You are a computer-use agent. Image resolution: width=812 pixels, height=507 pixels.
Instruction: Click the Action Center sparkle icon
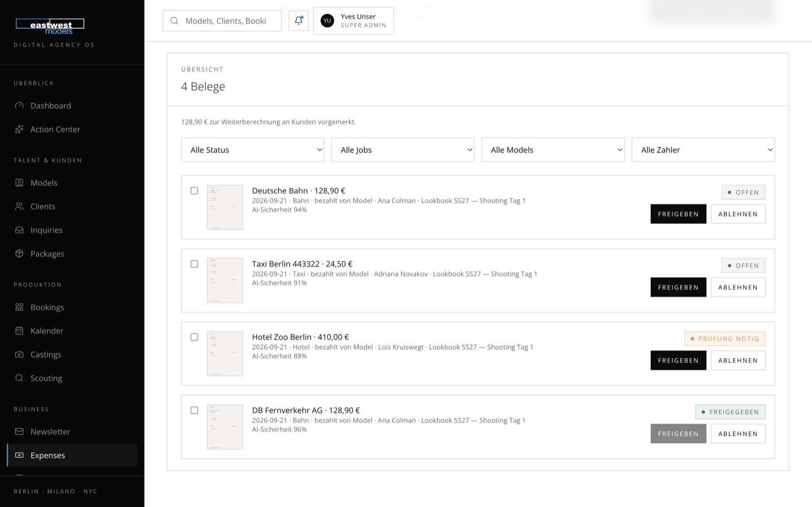point(19,129)
